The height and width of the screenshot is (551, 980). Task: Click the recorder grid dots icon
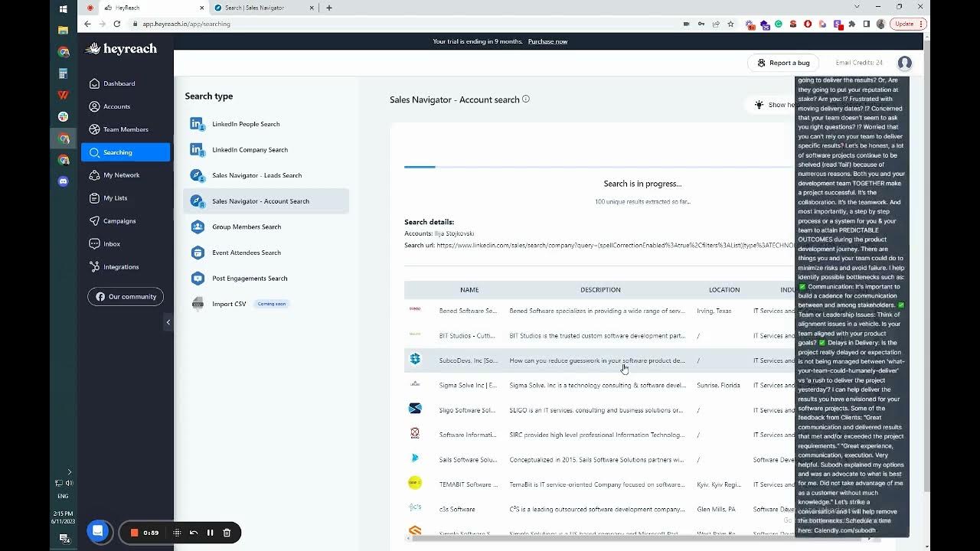coord(177,533)
